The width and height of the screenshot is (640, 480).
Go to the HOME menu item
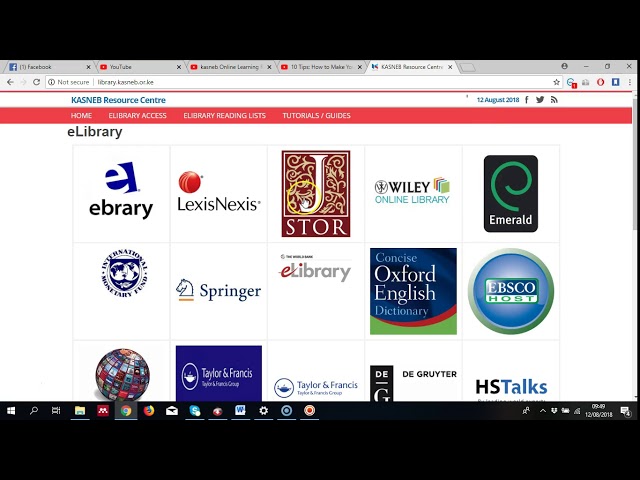coord(81,116)
